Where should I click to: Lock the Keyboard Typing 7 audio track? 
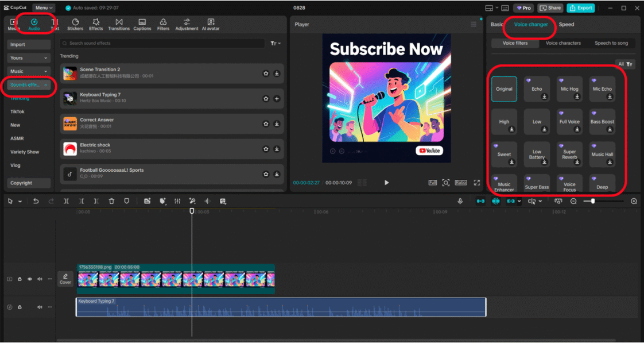(20, 307)
